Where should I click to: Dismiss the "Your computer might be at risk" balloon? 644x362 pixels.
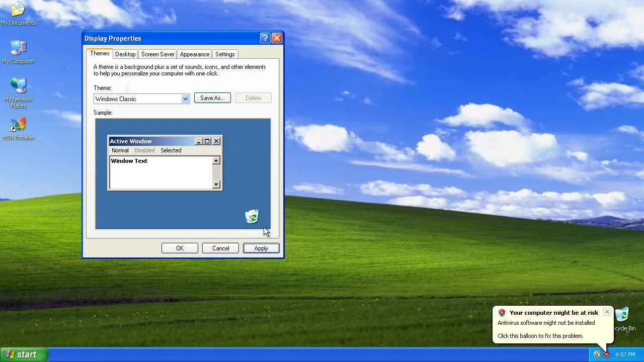[x=607, y=312]
